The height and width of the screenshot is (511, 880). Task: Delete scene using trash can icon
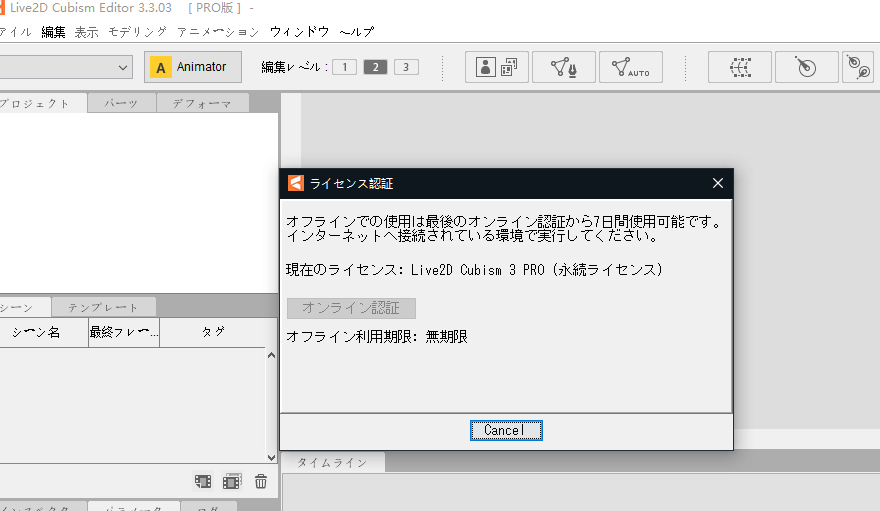coord(260,481)
